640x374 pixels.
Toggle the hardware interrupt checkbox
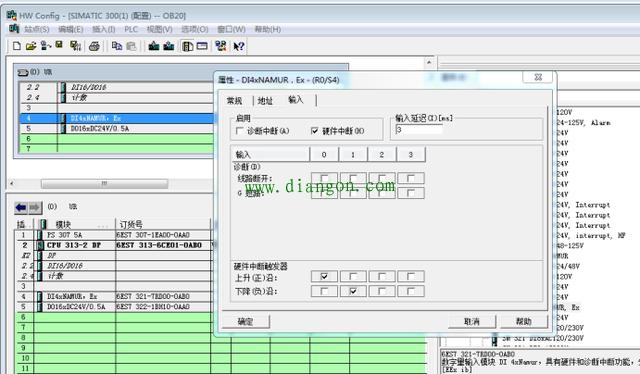(314, 131)
